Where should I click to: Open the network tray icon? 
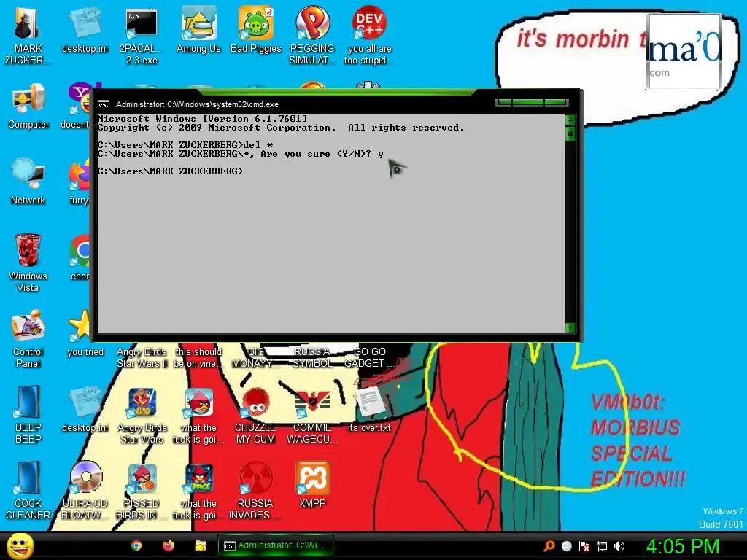(602, 546)
